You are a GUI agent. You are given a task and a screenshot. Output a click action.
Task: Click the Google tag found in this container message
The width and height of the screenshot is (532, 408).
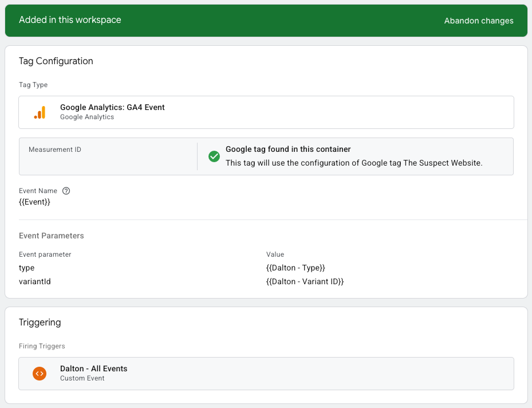click(x=288, y=149)
